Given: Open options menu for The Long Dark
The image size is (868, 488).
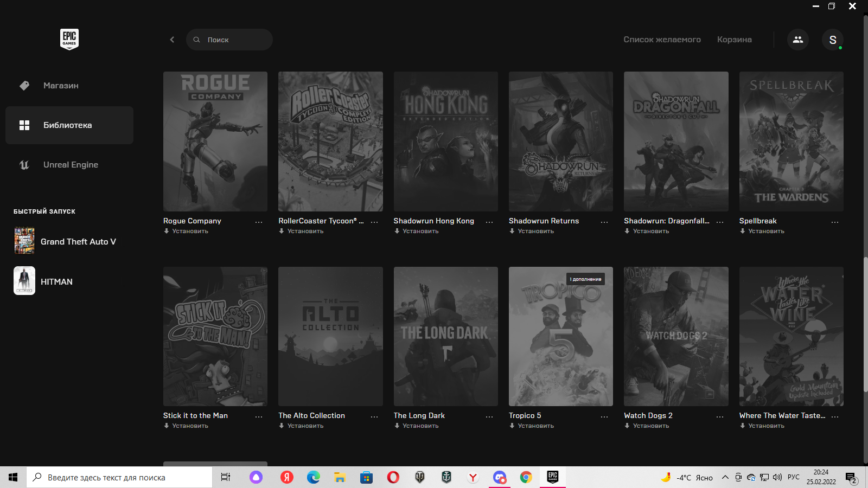Looking at the screenshot, I should point(489,416).
